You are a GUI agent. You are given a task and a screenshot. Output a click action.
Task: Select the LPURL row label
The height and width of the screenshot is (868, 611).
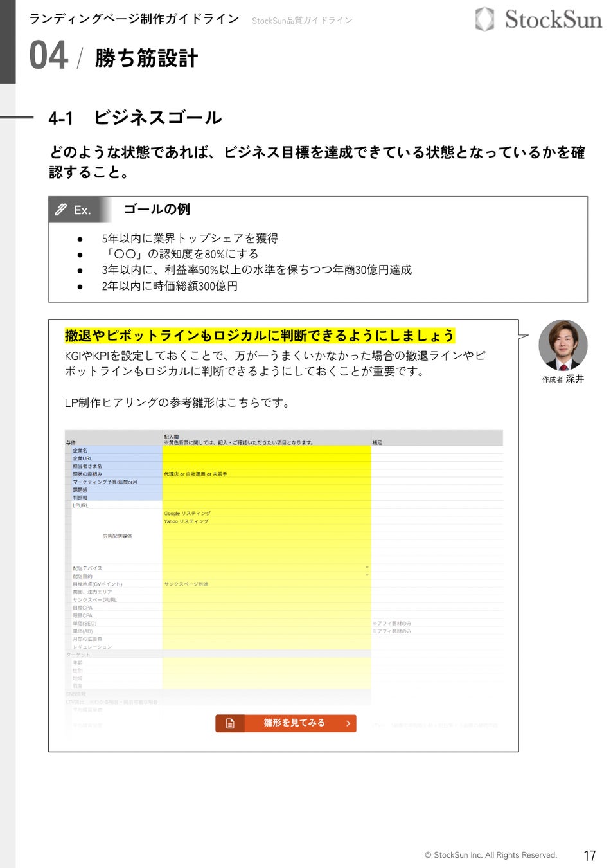point(80,505)
